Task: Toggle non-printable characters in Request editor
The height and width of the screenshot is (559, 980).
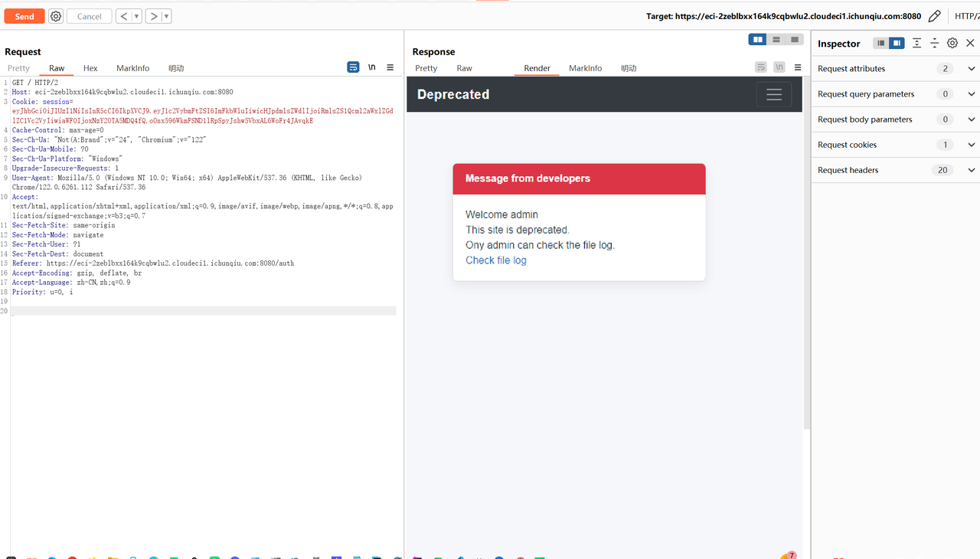Action: tap(372, 67)
